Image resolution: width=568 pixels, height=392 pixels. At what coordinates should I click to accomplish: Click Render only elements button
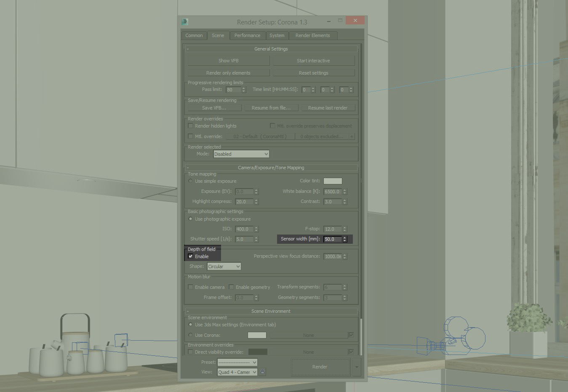pyautogui.click(x=229, y=73)
